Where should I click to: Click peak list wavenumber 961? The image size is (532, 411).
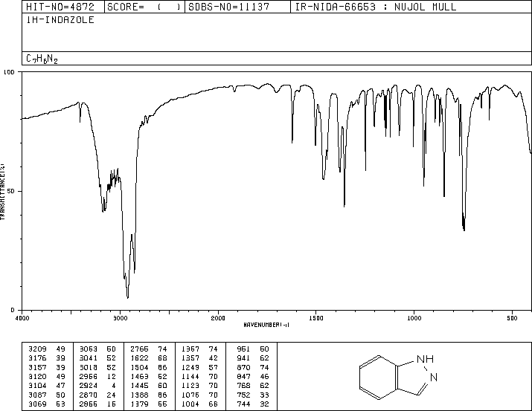pos(243,349)
